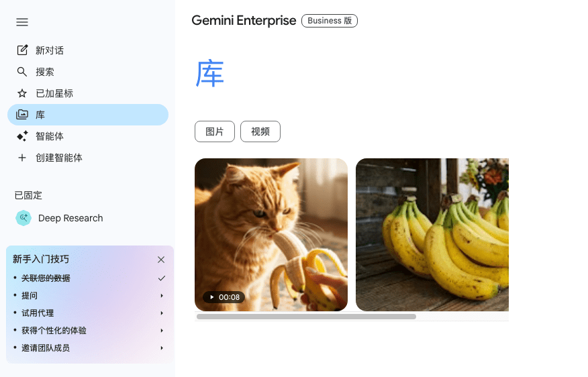
Task: Click the horizontal scrollbar below thumbnails
Action: [306, 317]
